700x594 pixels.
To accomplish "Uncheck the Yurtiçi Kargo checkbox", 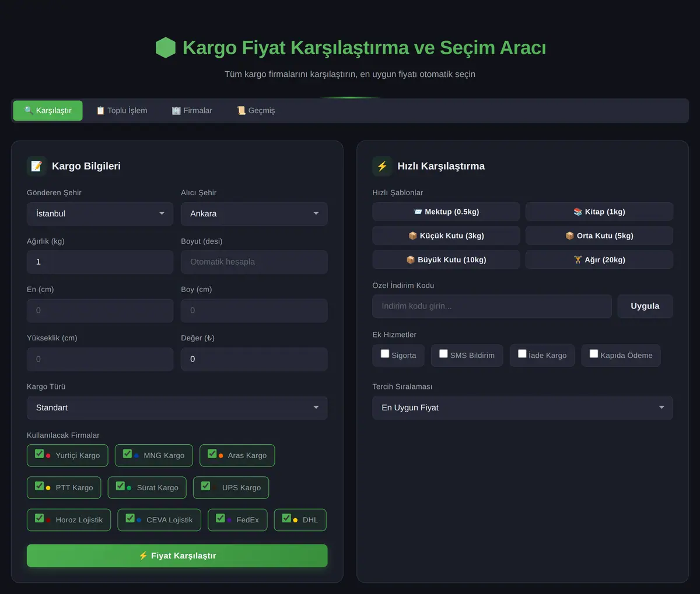I will coord(39,454).
